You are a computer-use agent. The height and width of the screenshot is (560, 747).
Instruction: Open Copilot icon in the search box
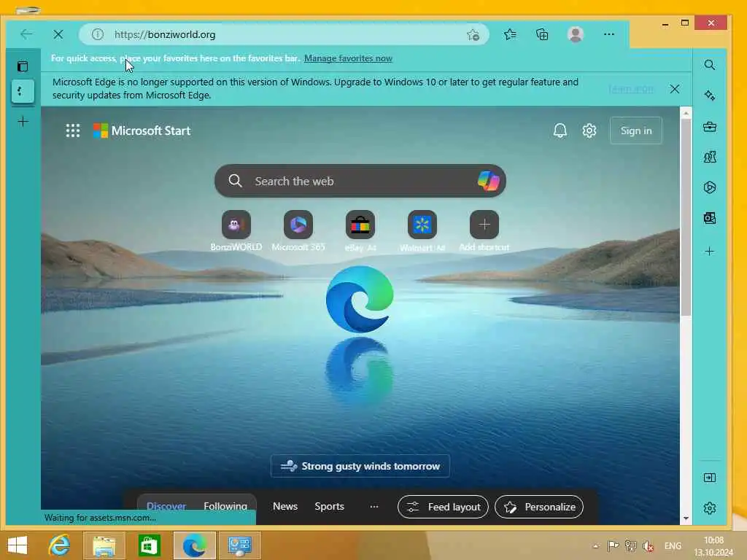tap(488, 181)
